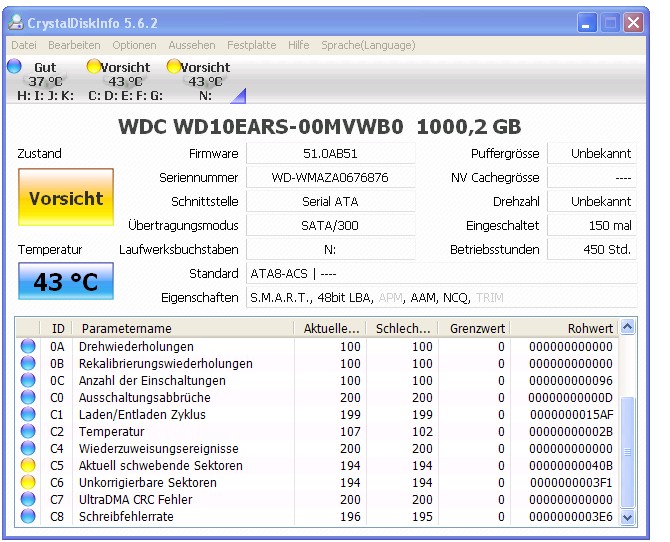This screenshot has height=542, width=670.
Task: Select the Vorsicht disk C: D: E: F: G:
Action: (x=125, y=81)
